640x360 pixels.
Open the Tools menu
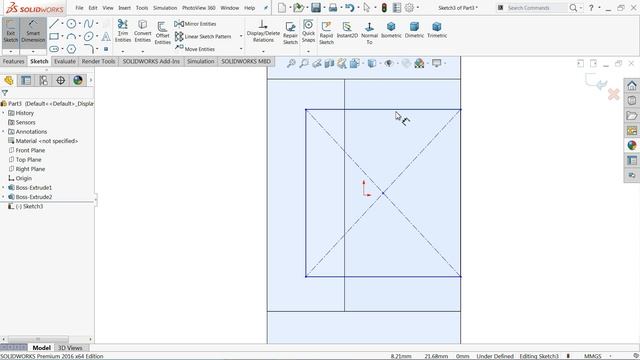142,8
